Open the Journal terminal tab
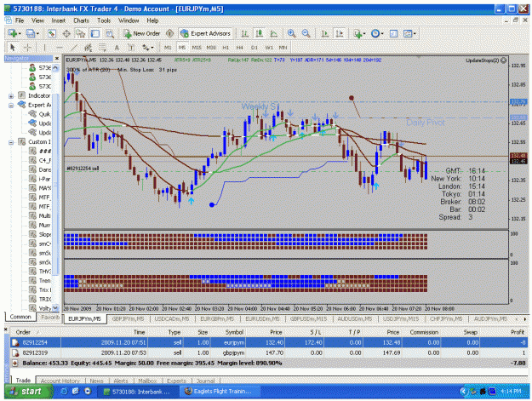The image size is (532, 401). 206,381
